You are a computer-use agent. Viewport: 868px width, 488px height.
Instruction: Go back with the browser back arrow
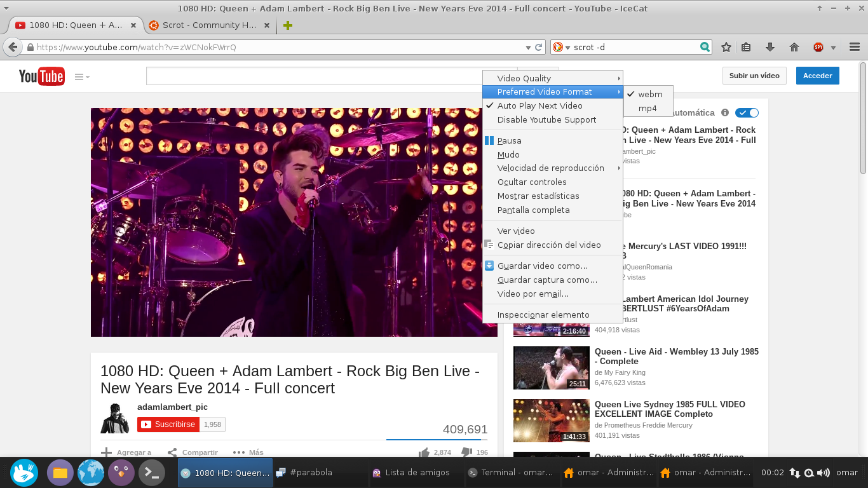(13, 47)
